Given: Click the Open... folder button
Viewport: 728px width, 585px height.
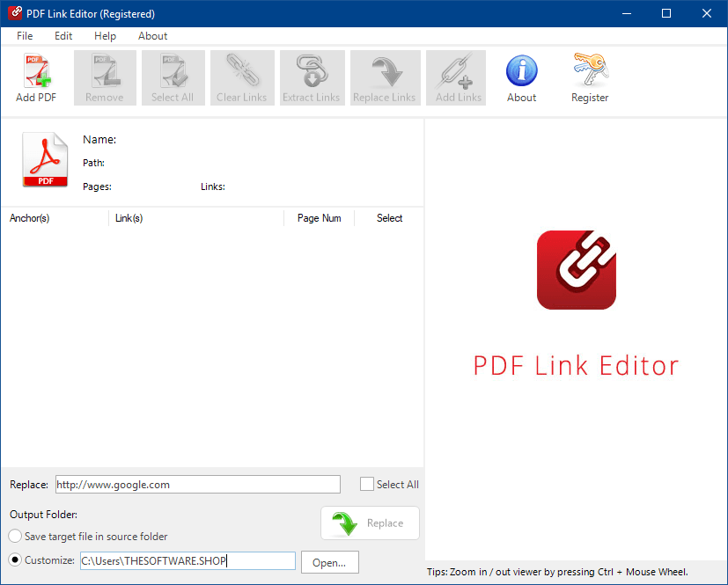Looking at the screenshot, I should click(329, 562).
